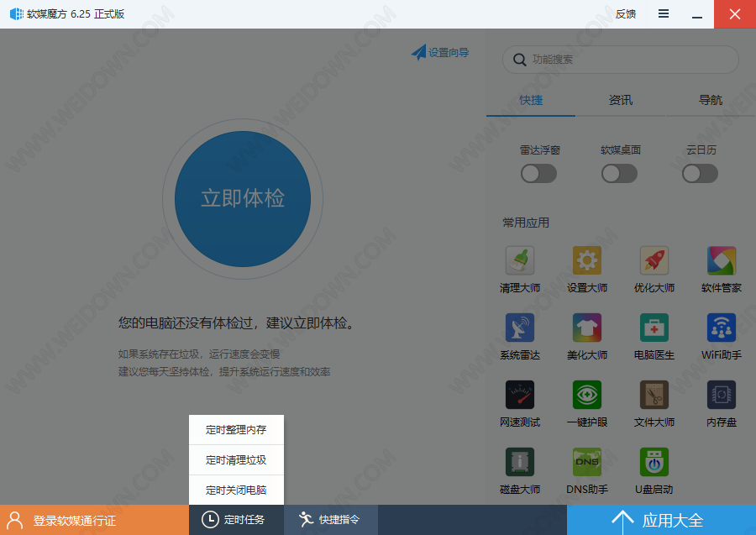Start scan with 立即体检 button
Viewport: 756px width, 535px height.
243,198
